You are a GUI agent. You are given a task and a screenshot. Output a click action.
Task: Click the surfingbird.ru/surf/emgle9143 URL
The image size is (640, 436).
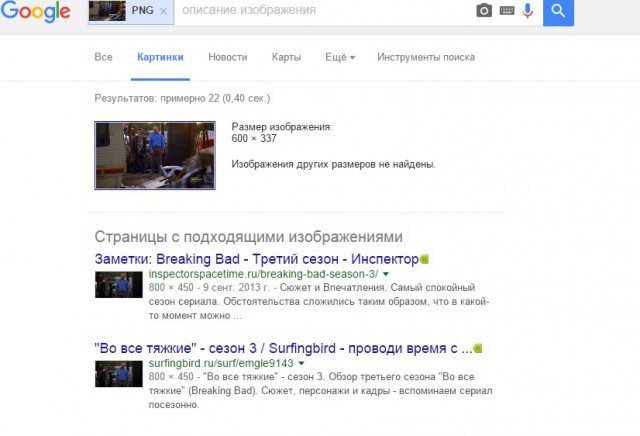pyautogui.click(x=221, y=363)
